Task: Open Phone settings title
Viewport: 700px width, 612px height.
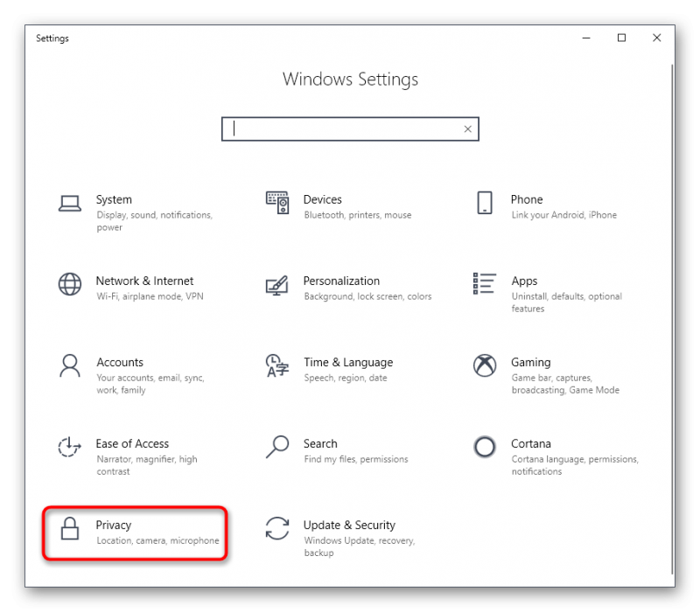Action: click(527, 199)
